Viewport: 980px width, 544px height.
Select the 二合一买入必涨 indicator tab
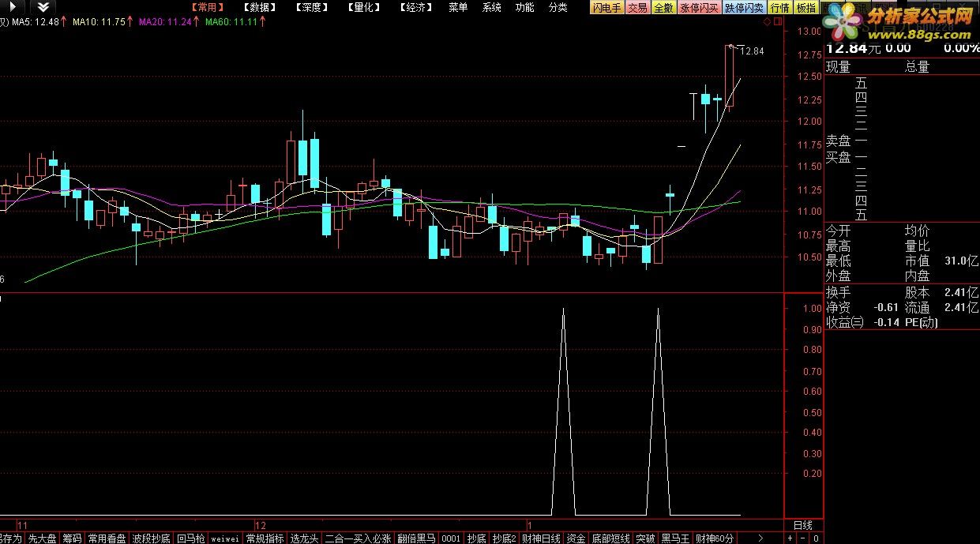358,538
